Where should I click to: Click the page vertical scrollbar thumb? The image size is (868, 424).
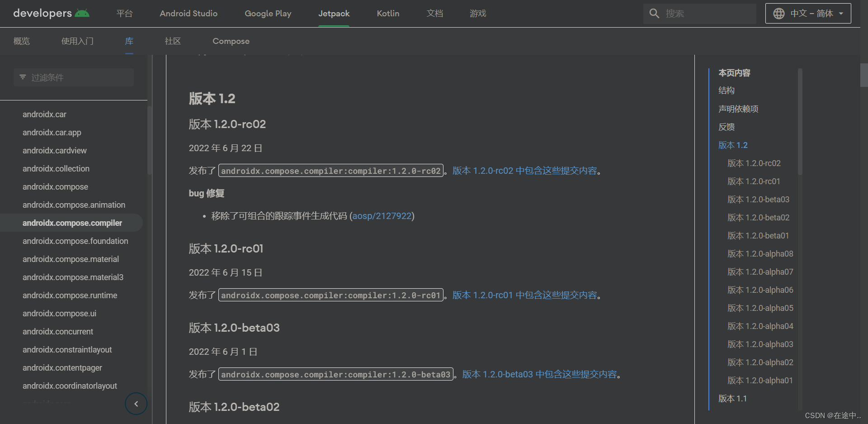pos(864,75)
